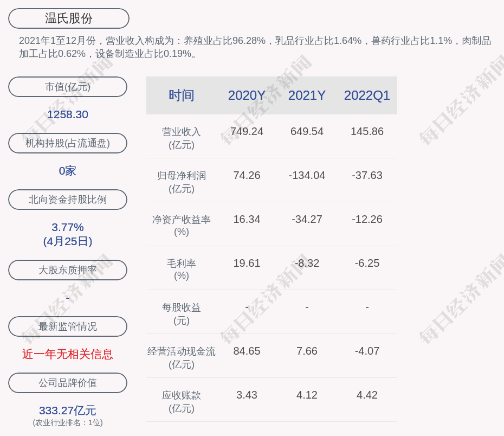Click the 0家 institutional holdings value
The width and height of the screenshot is (504, 436).
(68, 171)
